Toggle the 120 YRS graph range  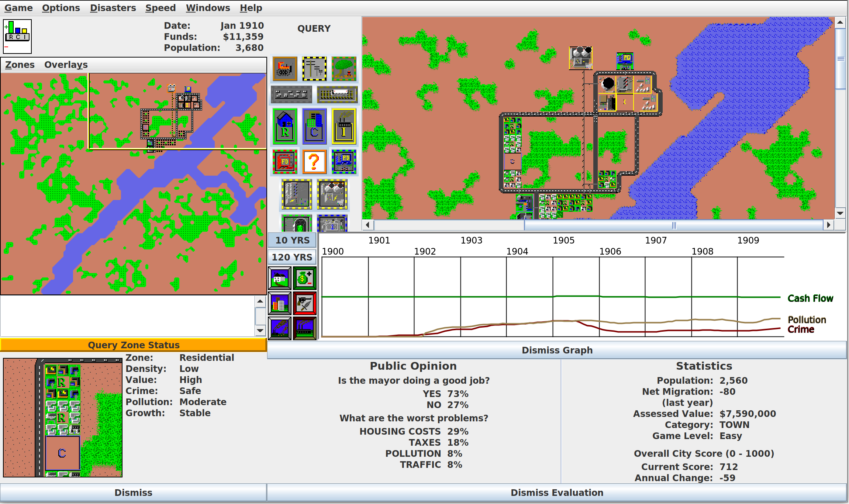tap(292, 257)
